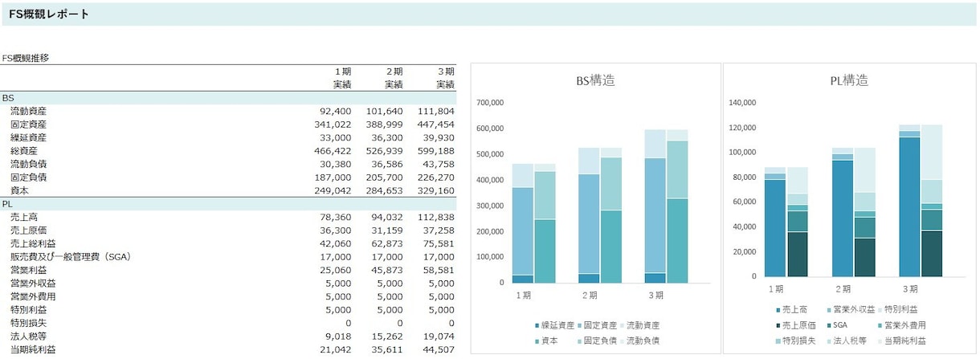980x359 pixels.
Task: Click 売上高 legend swatch in PL chart
Action: tap(778, 309)
